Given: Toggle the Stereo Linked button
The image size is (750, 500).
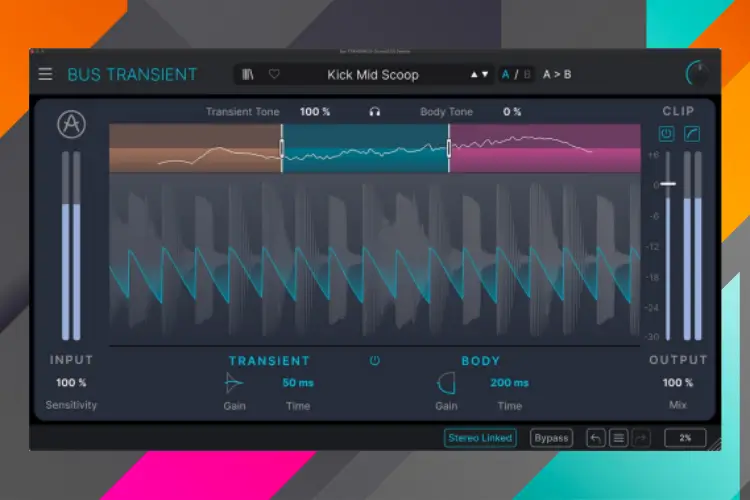Looking at the screenshot, I should coord(480,438).
